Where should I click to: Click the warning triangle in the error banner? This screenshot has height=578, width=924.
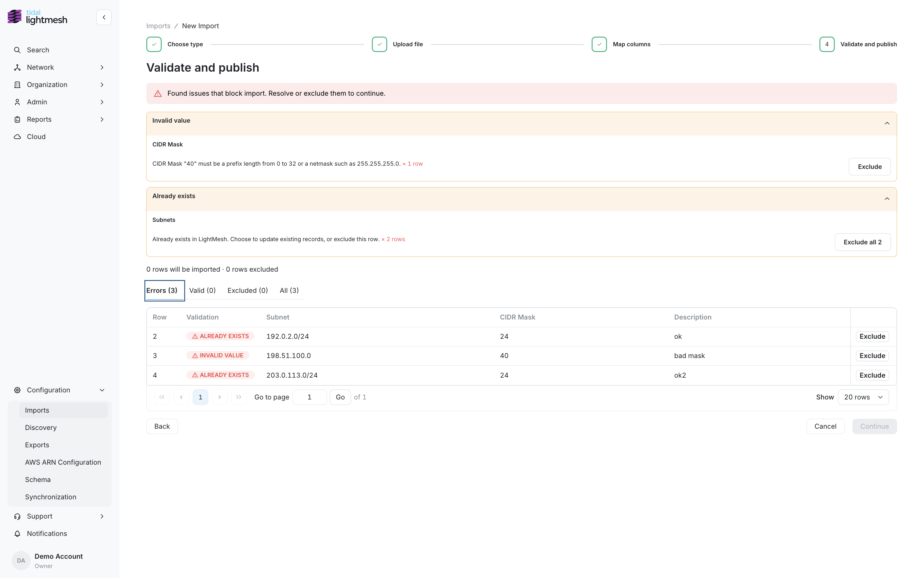coord(158,94)
